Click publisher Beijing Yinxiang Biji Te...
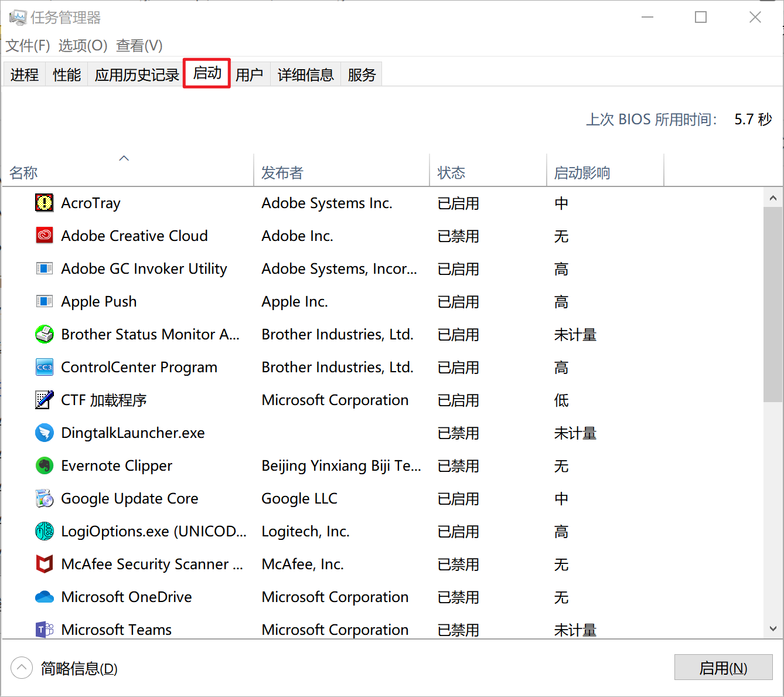This screenshot has width=784, height=697. (x=341, y=465)
